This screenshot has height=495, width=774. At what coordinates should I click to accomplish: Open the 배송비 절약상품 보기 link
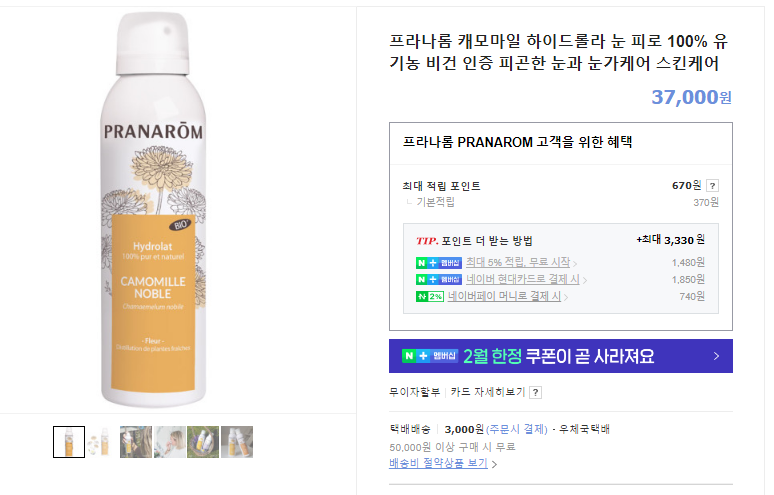pos(438,463)
